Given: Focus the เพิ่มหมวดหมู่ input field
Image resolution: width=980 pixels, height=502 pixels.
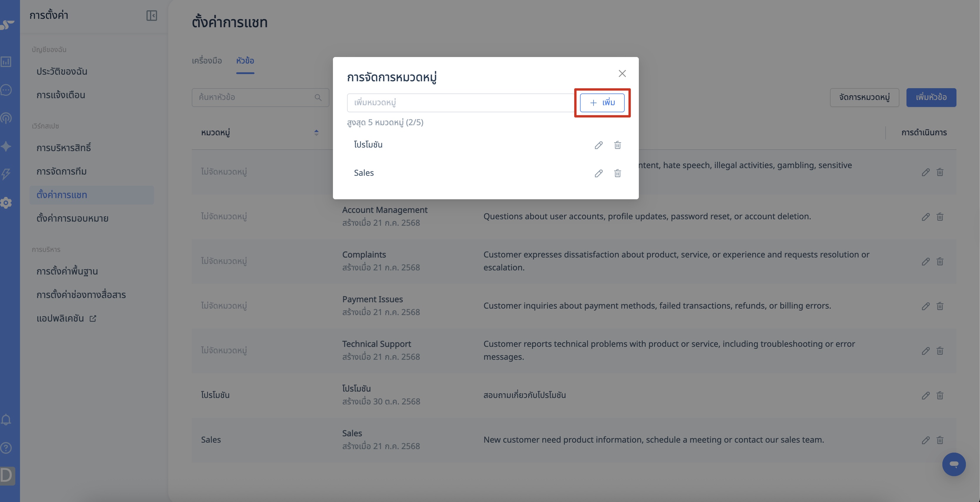Looking at the screenshot, I should 461,103.
